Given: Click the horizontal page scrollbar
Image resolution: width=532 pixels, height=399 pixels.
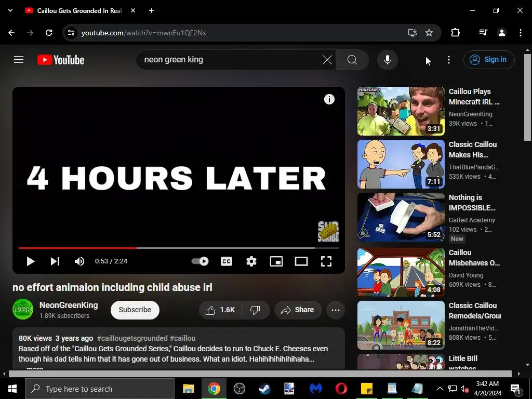Looking at the screenshot, I should 260,374.
